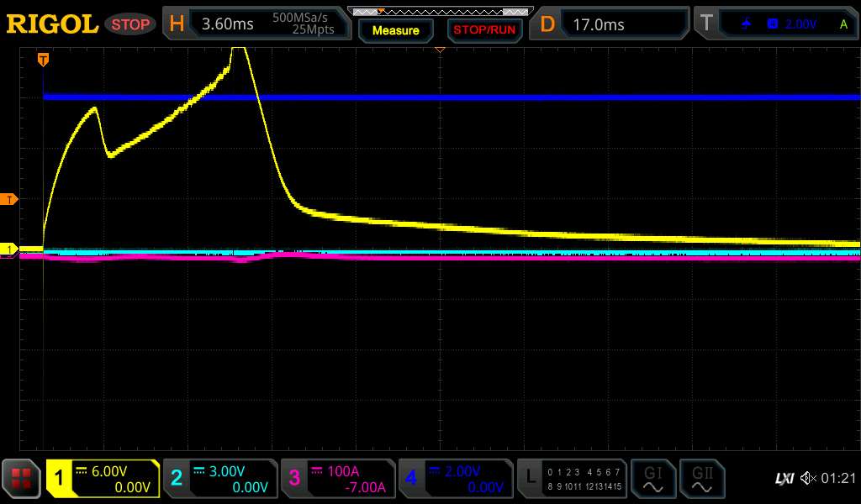Open the delay settings showing 17.0ms
The width and height of the screenshot is (861, 504).
612,24
